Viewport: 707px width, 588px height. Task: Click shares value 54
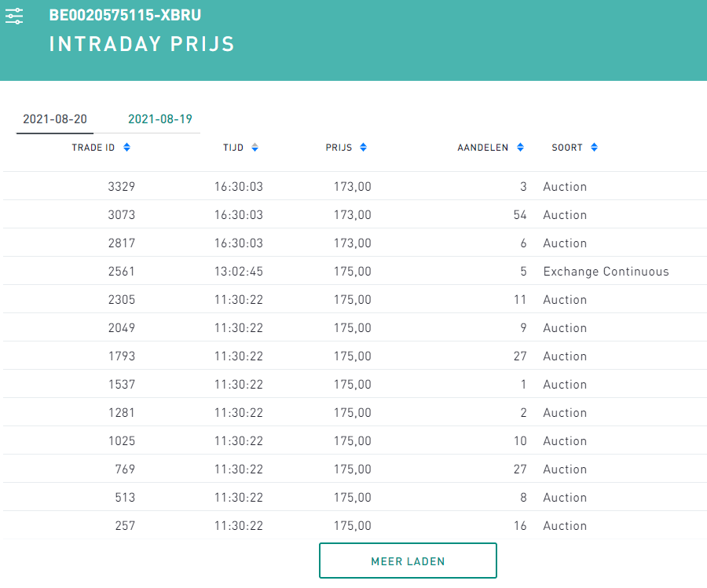coord(520,215)
